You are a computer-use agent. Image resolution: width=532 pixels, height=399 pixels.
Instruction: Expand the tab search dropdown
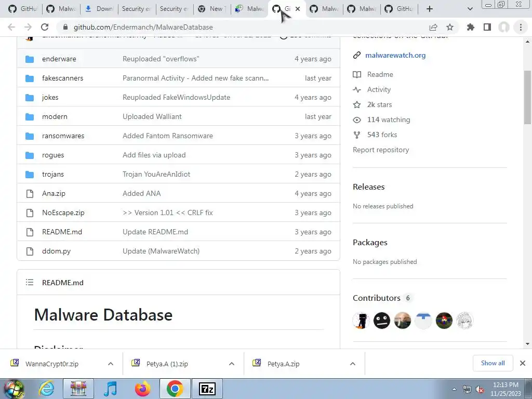[x=470, y=9]
